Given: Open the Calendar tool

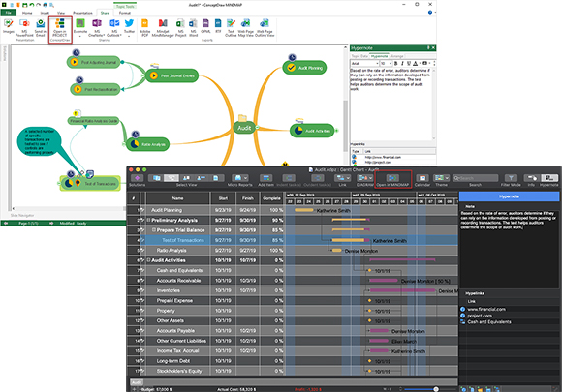Looking at the screenshot, I should point(422,180).
